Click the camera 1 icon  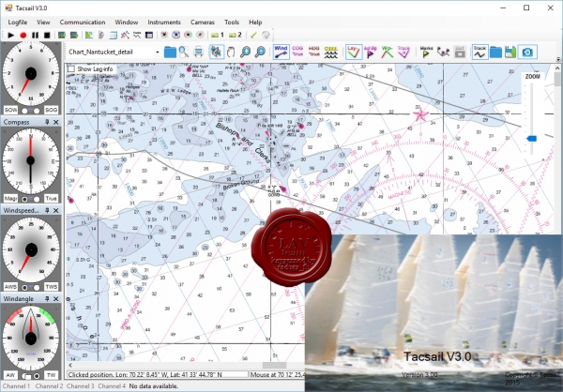pos(218,35)
